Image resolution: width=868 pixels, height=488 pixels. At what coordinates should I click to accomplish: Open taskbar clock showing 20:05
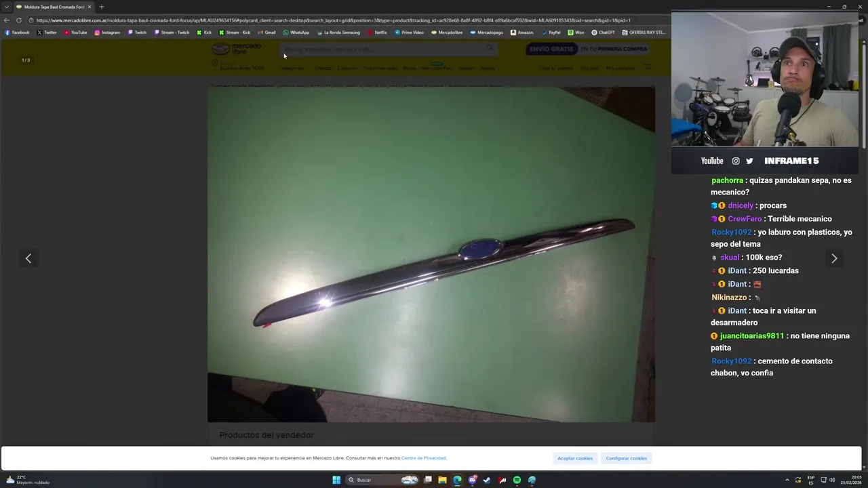click(851, 480)
